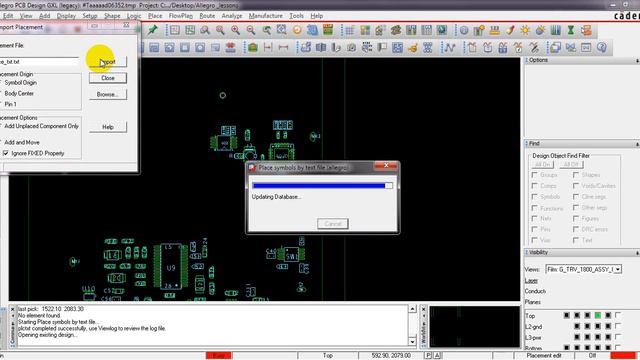Click the green briefcase toolbar icon

tap(253, 47)
